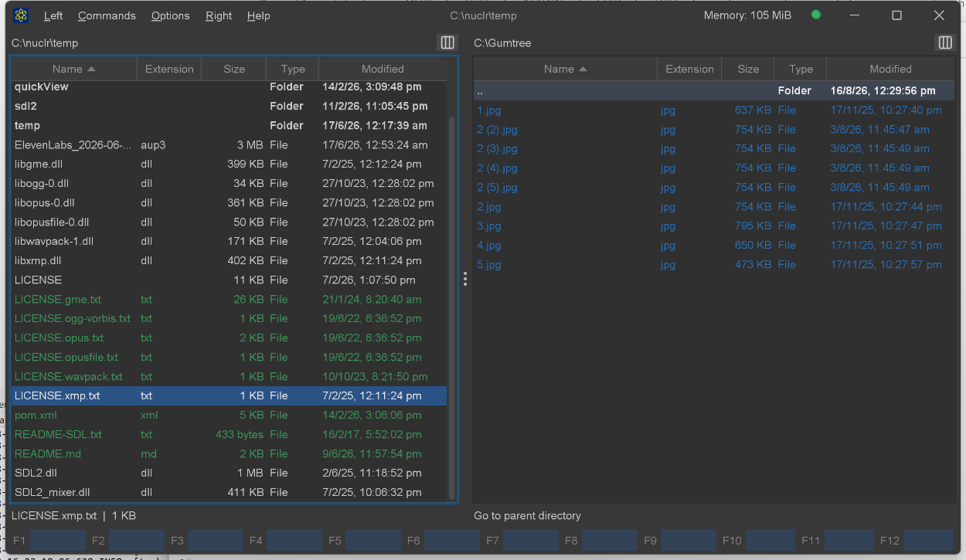Viewport: 966px width, 560px height.
Task: Select LICENSE.opusfile.txt file
Action: [229, 357]
